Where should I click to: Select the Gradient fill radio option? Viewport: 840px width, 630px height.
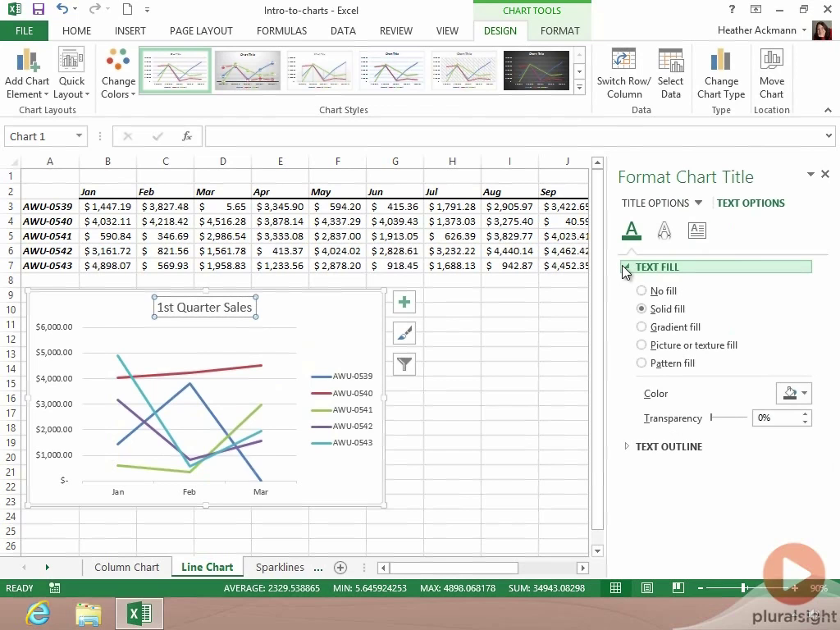(641, 326)
